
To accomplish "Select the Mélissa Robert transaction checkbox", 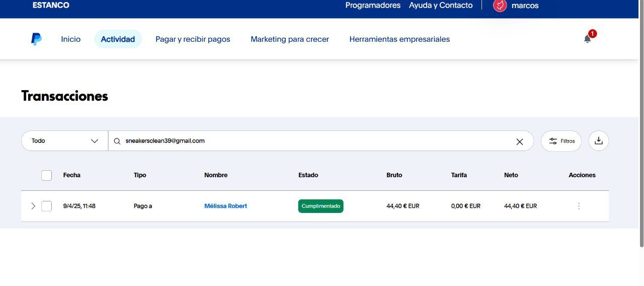I will click(x=46, y=206).
